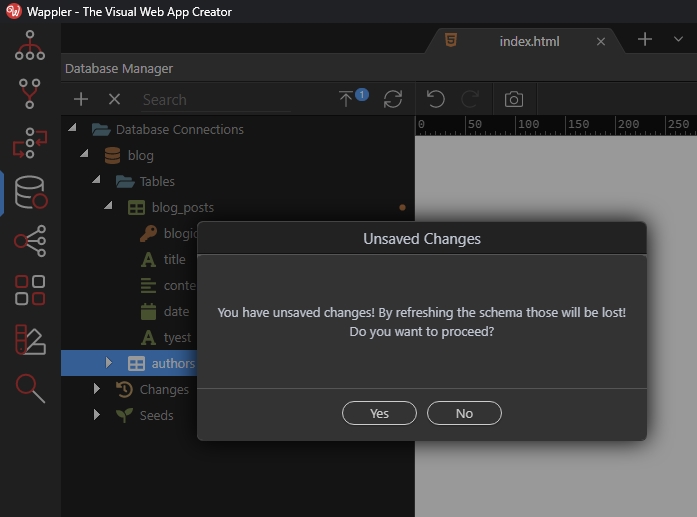This screenshot has height=517, width=697.
Task: Click the letter A icon beside title
Action: coord(148,260)
